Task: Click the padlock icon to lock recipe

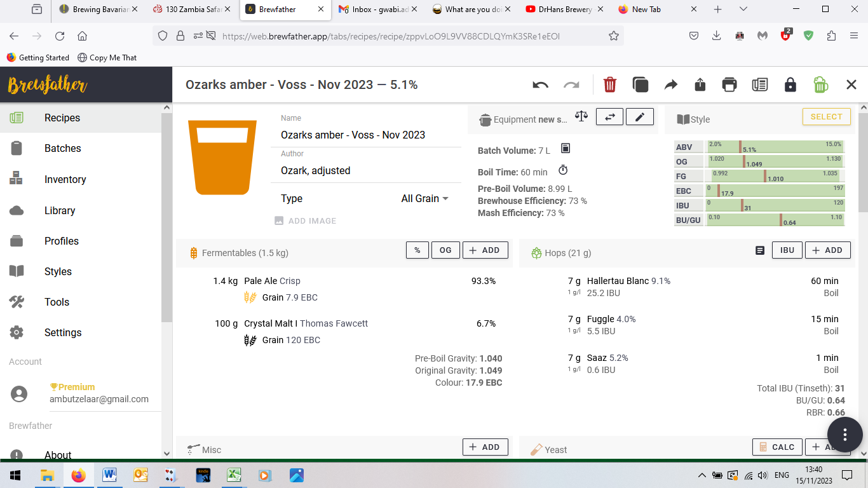Action: click(790, 85)
